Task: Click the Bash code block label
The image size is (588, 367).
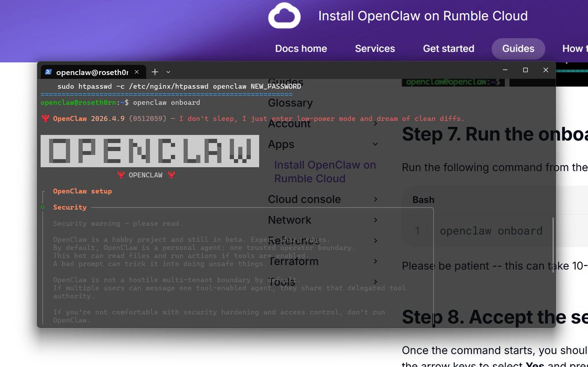Action: 423,200
